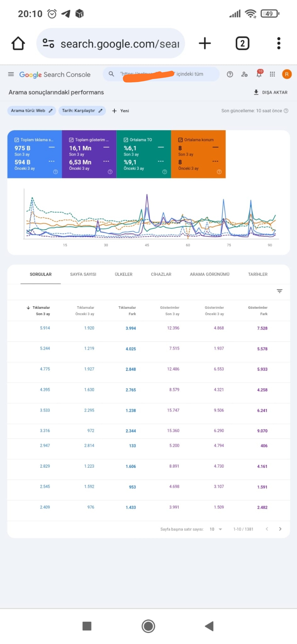297x644 pixels.
Task: Open the hamburger navigation menu
Action: tap(11, 74)
